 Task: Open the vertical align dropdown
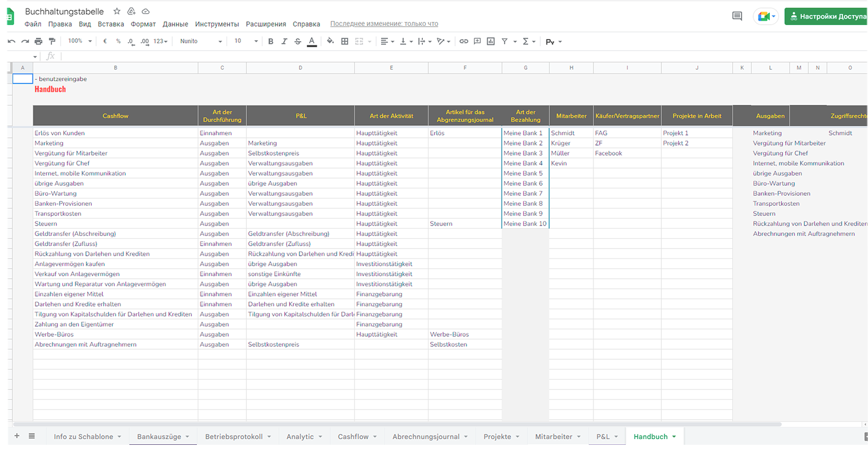click(x=406, y=41)
